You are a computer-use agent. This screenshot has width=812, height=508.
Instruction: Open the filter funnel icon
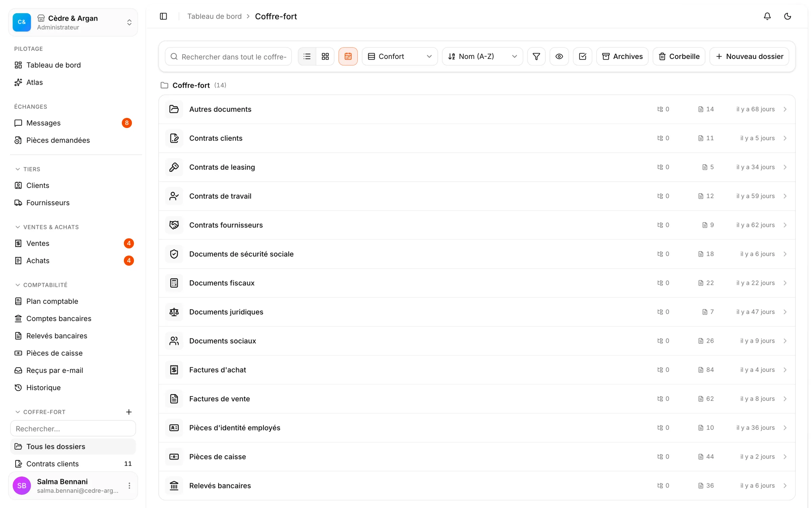pos(536,56)
